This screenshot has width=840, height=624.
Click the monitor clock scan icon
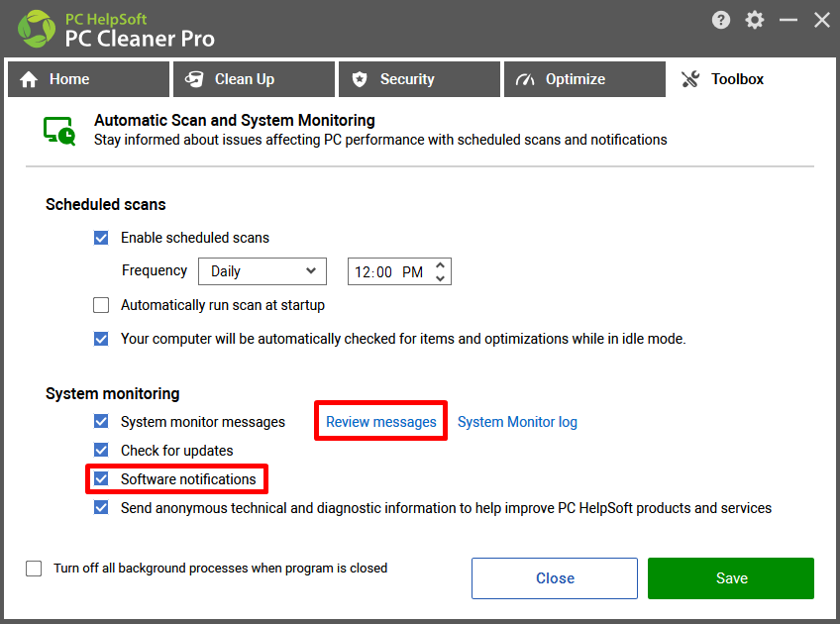click(x=59, y=131)
